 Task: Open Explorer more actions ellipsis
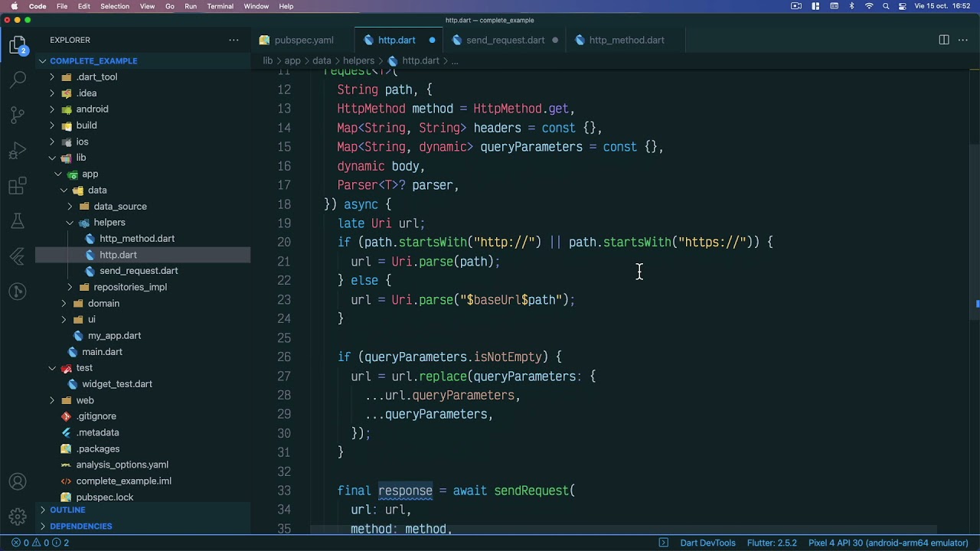click(x=234, y=40)
